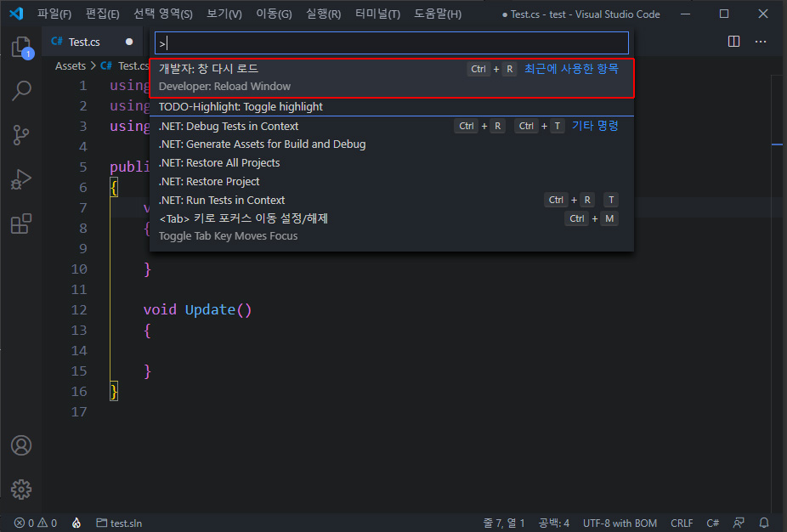787x532 pixels.
Task: Open the 편집(E) menu
Action: pos(102,14)
